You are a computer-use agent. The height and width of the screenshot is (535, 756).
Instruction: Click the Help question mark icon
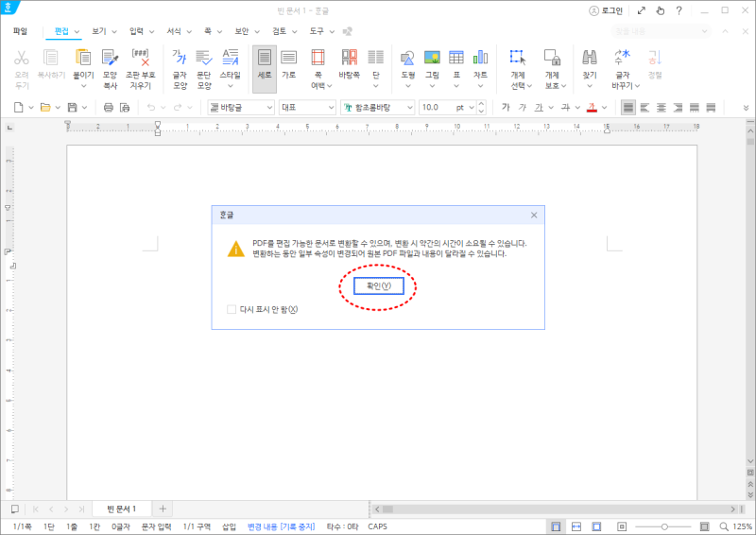coord(679,10)
